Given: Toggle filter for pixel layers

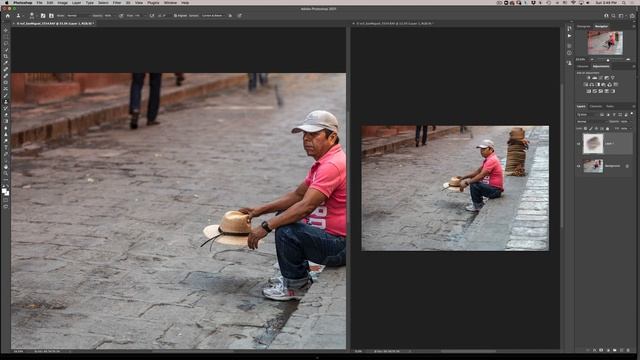Looking at the screenshot, I should (602, 115).
